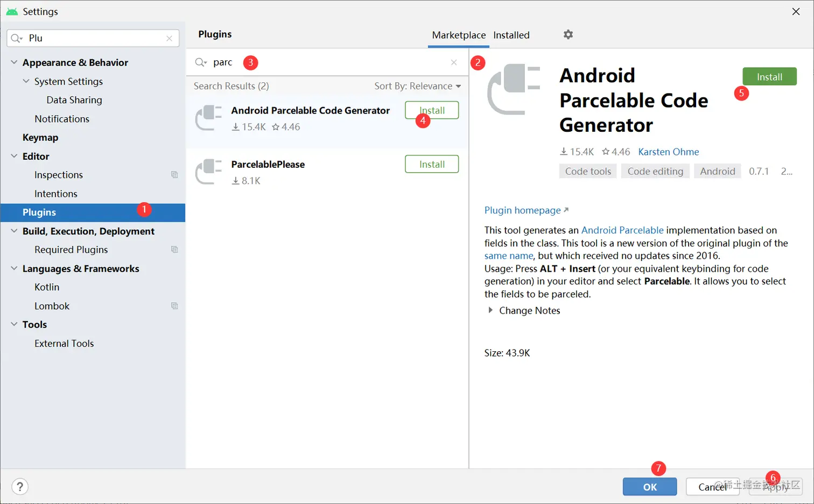
Task: Open the plugin search options magnifier icon
Action: coord(201,62)
